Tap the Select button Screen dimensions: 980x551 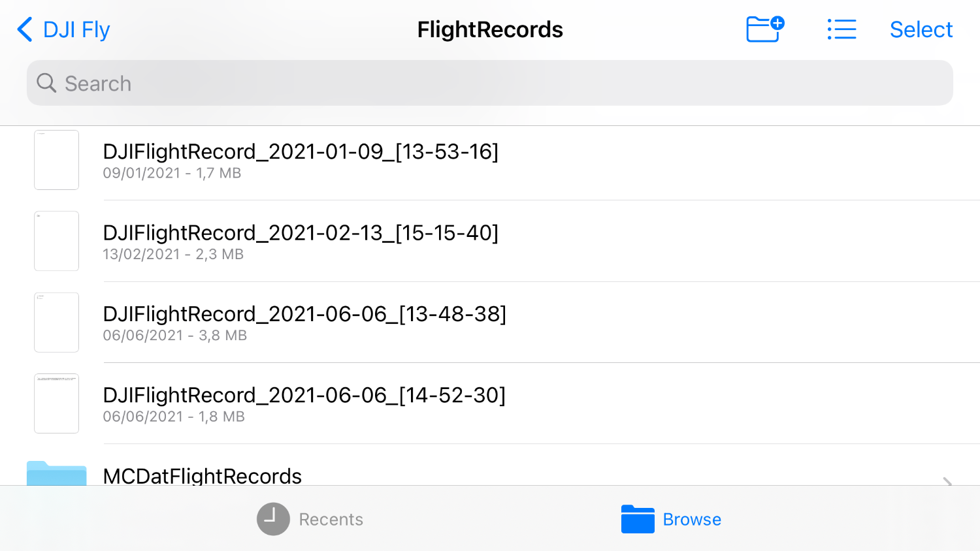click(921, 29)
